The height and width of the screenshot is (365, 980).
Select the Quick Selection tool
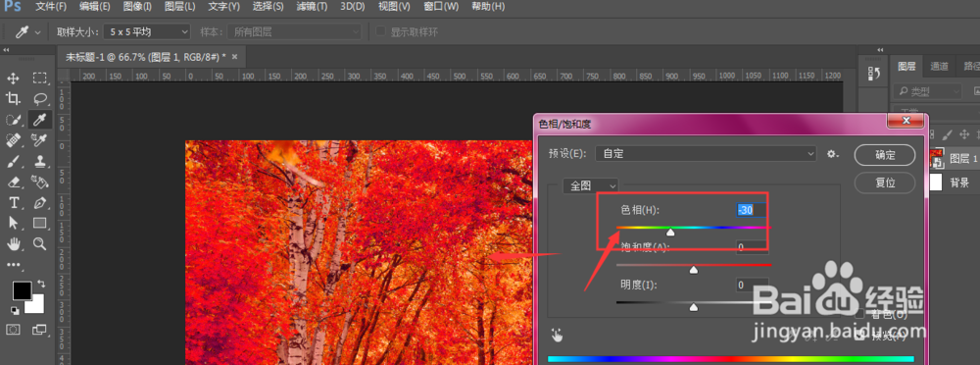[x=13, y=119]
